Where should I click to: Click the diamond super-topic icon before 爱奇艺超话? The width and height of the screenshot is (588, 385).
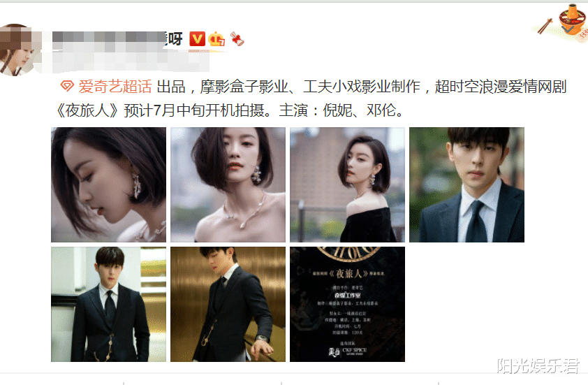(x=67, y=87)
